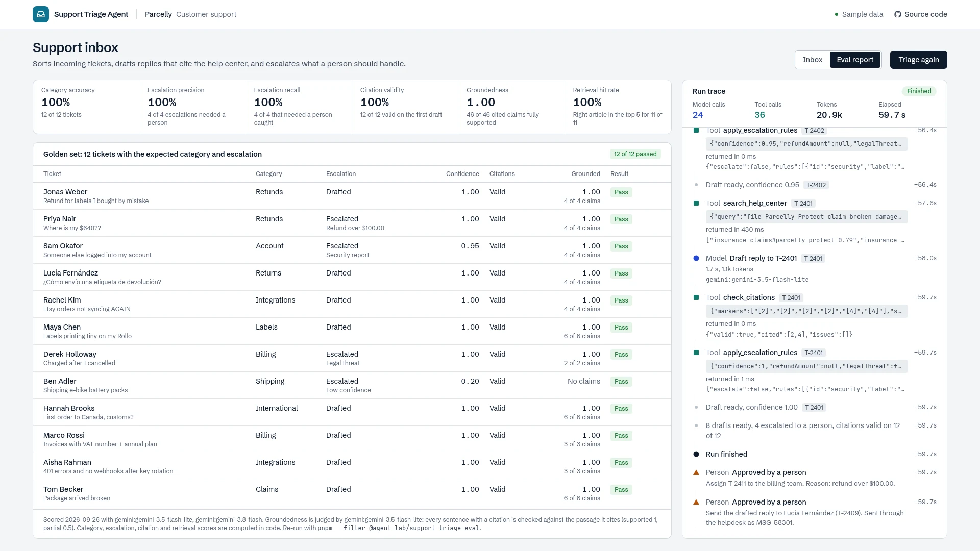Open the Source code link

[x=921, y=14]
